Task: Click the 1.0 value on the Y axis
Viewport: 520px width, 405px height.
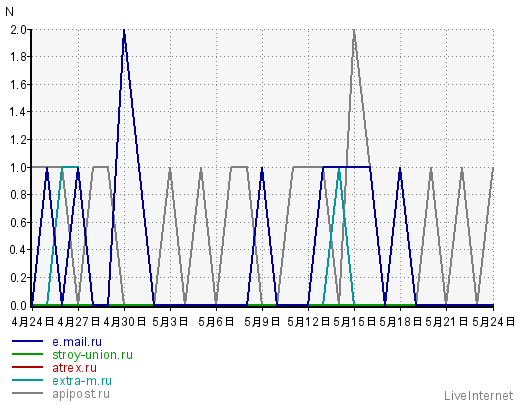Action: 18,167
